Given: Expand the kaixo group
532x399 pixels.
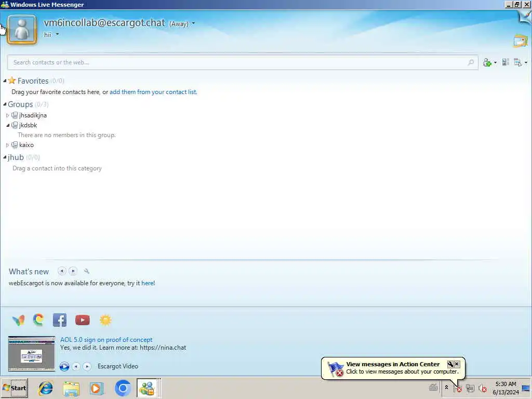Looking at the screenshot, I should [x=7, y=145].
